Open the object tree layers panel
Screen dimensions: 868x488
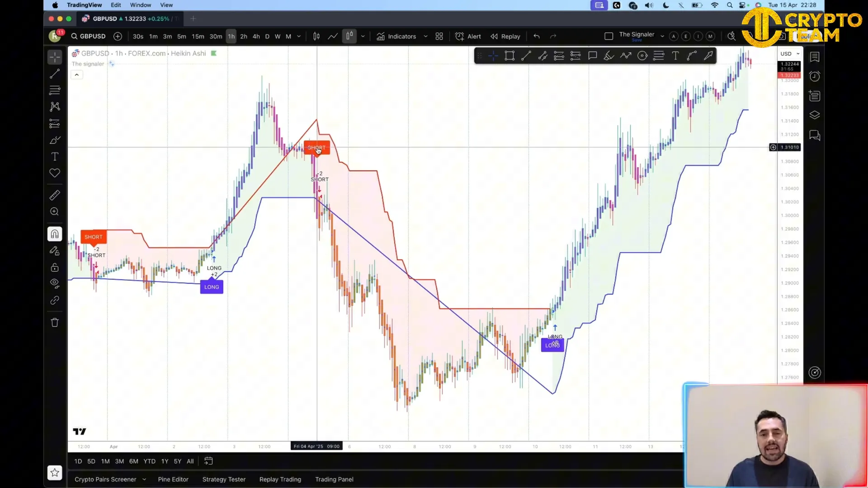(x=815, y=115)
